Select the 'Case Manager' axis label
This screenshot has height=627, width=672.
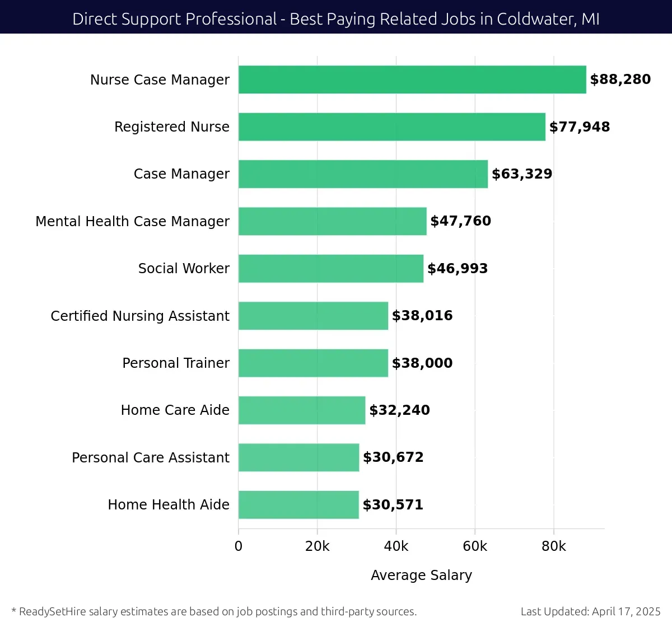(x=181, y=174)
